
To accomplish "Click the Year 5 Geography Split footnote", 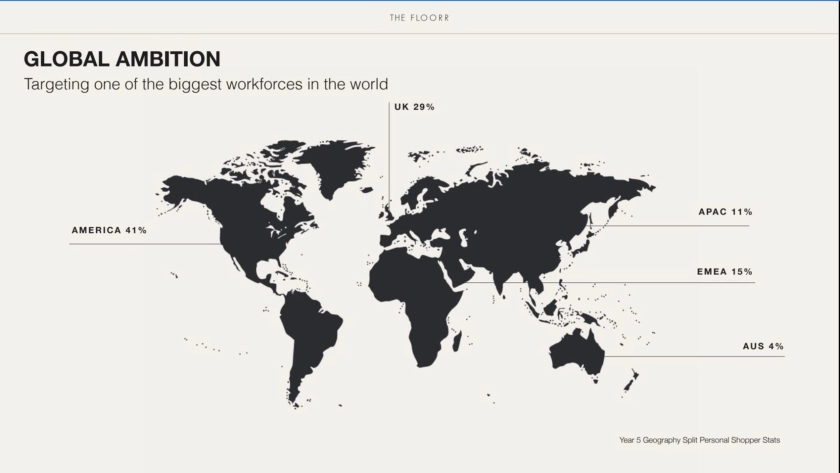I will (699, 440).
